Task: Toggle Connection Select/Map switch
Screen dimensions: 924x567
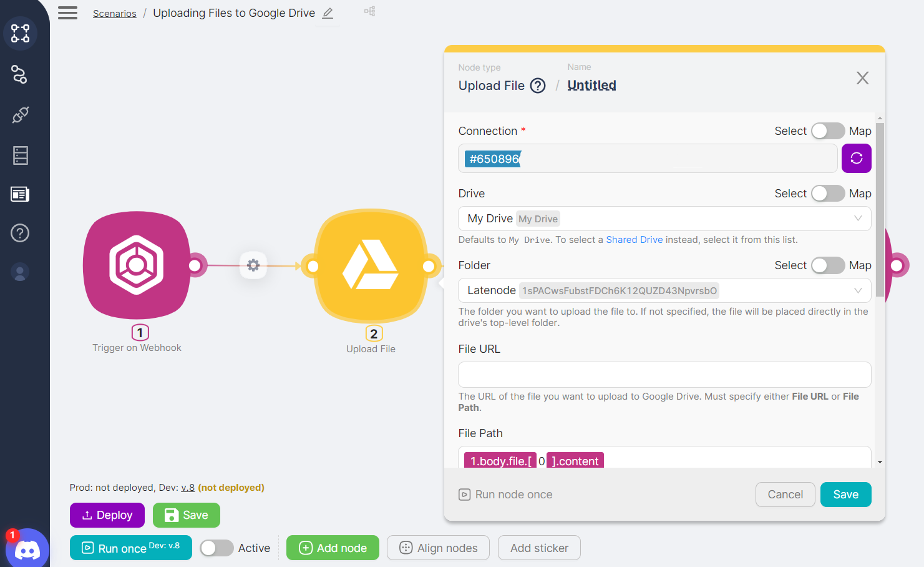Action: pos(827,131)
